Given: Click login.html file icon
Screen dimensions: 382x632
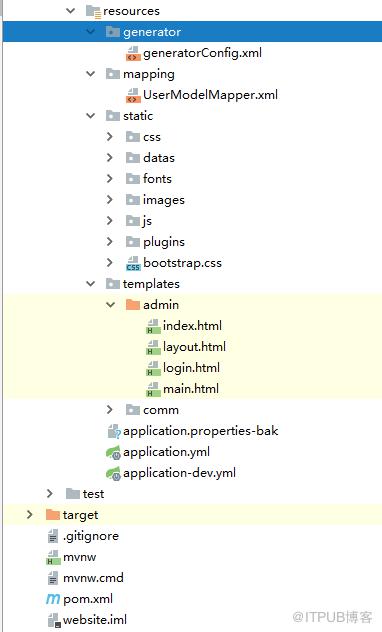Looking at the screenshot, I should (x=153, y=368).
